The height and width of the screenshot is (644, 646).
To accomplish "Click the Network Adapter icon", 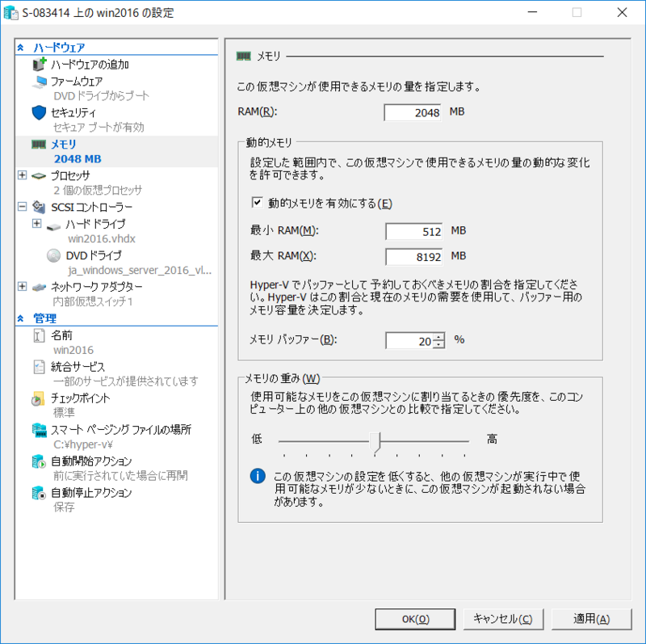I will (x=39, y=287).
